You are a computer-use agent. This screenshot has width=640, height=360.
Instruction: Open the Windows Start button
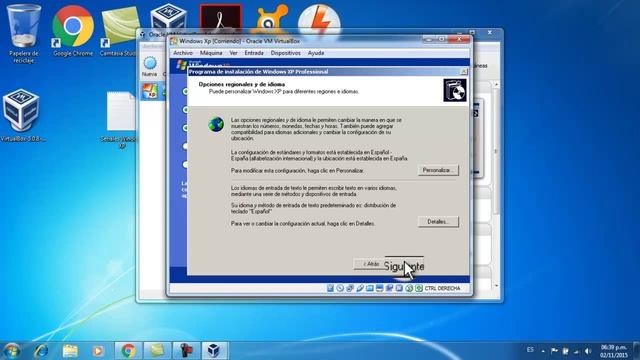point(11,351)
